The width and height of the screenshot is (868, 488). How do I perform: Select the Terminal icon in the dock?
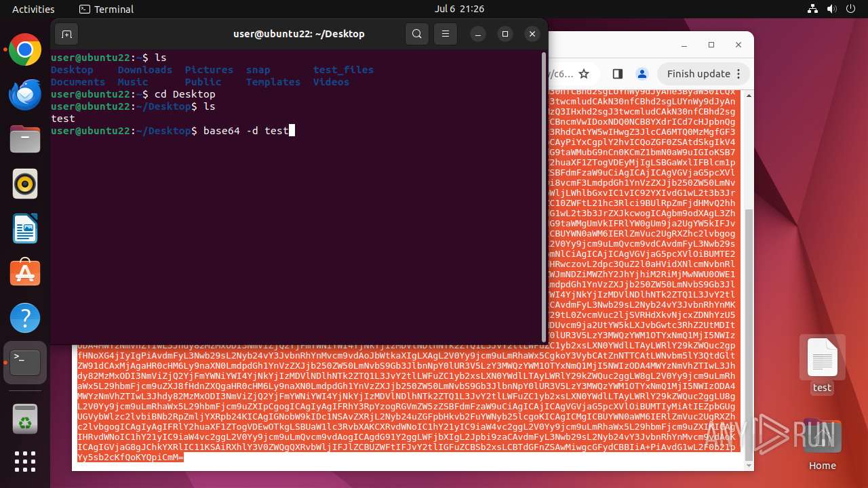click(x=25, y=363)
